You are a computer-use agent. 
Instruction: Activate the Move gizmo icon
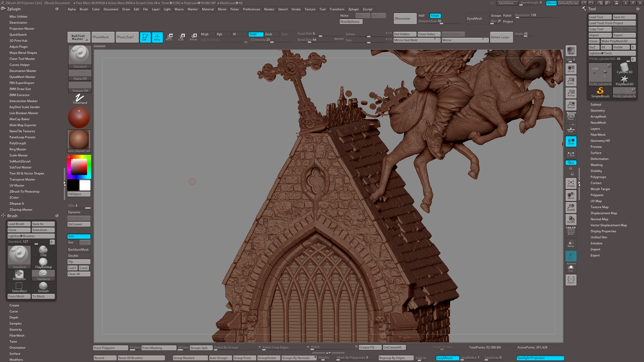[x=169, y=37]
